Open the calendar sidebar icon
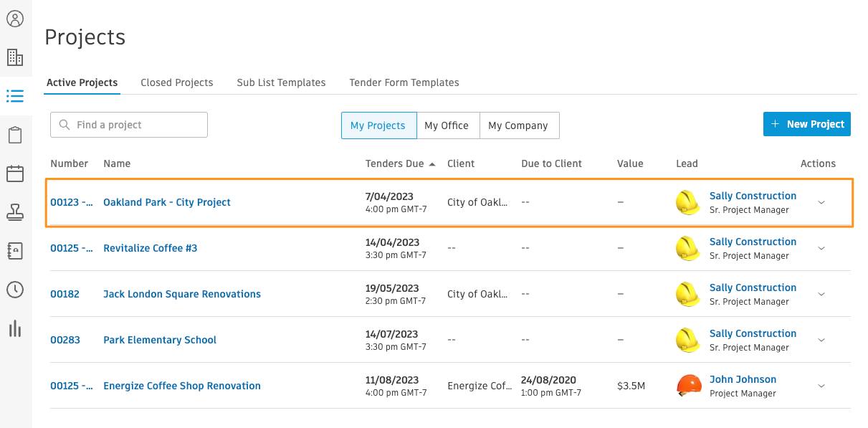The image size is (868, 428). tap(15, 173)
